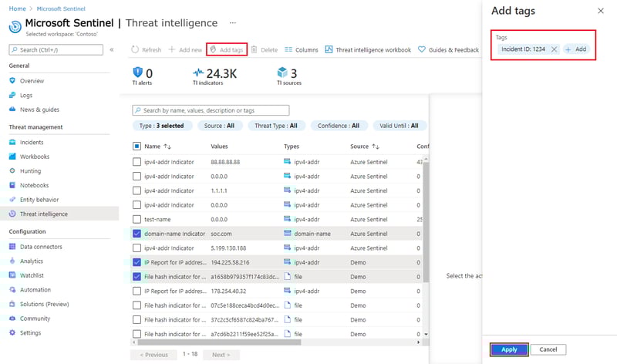This screenshot has width=617, height=364.
Task: Check the 5.199.130.188 row checkbox
Action: [x=137, y=248]
